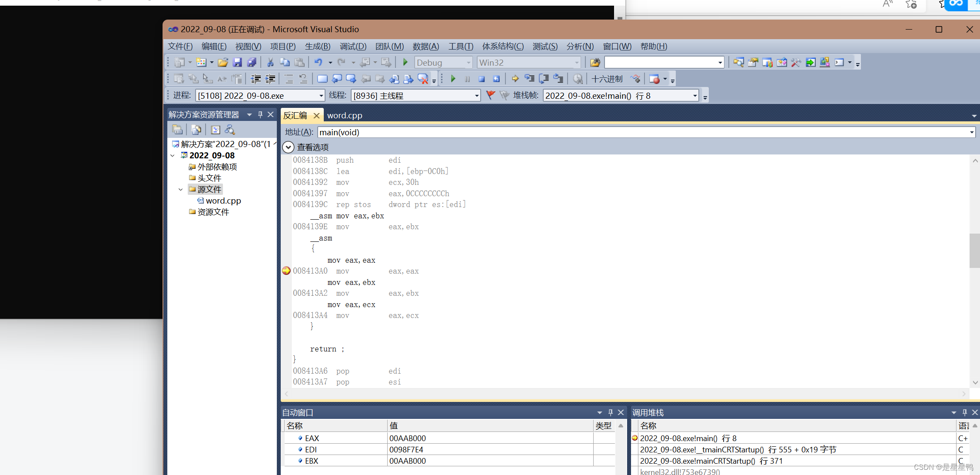Stop debugging with the blue square icon

pos(482,79)
